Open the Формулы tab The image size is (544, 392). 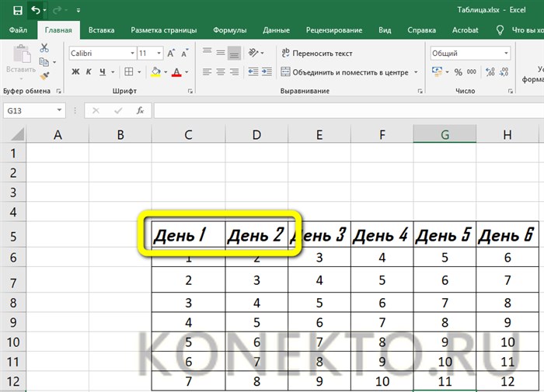230,30
